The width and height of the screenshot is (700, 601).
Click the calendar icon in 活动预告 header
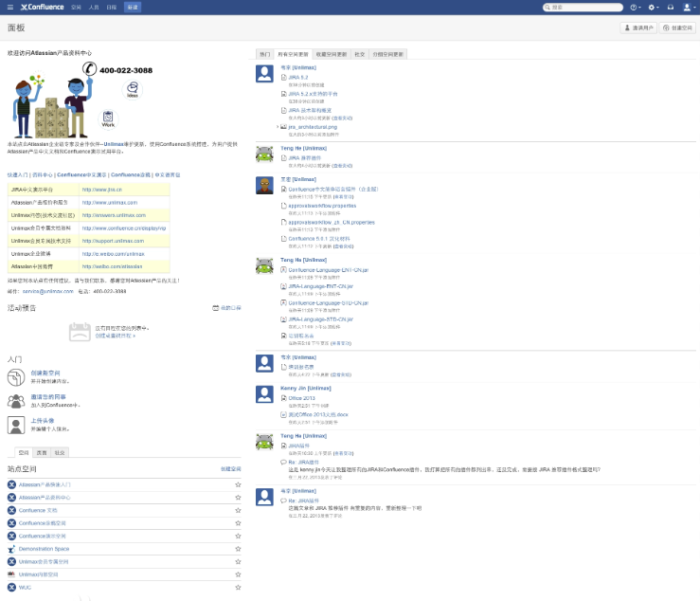(x=216, y=308)
